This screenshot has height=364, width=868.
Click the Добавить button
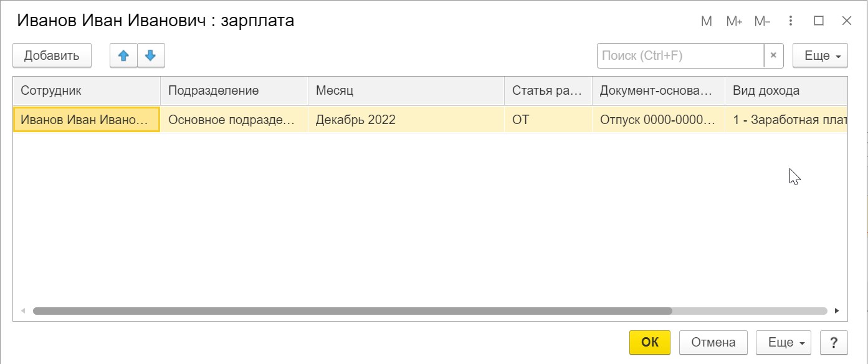(52, 55)
